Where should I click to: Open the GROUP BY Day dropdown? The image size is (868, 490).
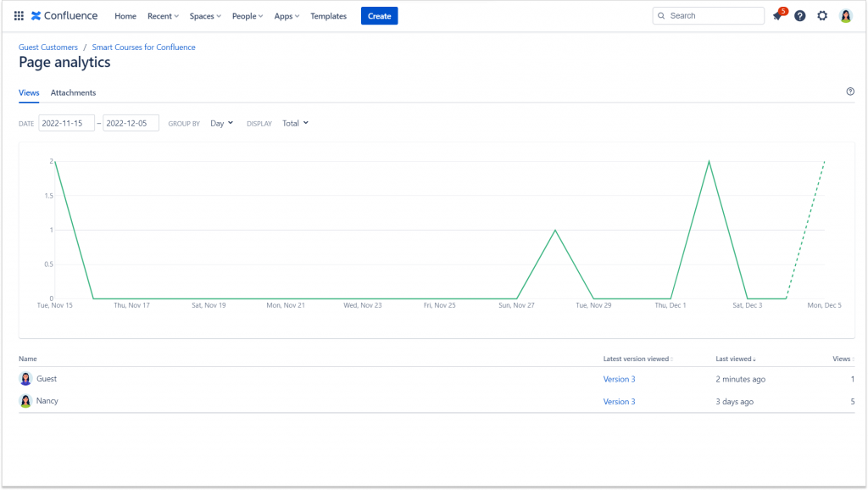[221, 123]
